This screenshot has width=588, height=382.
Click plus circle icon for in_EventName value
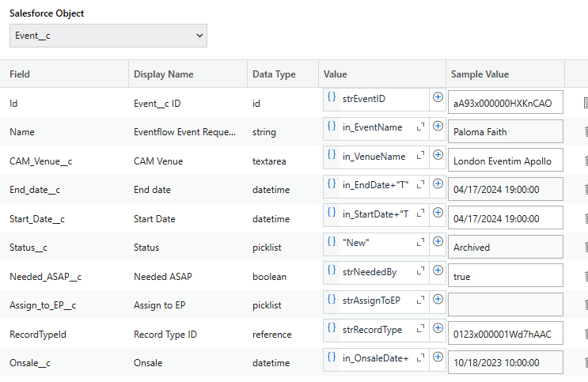coord(438,126)
